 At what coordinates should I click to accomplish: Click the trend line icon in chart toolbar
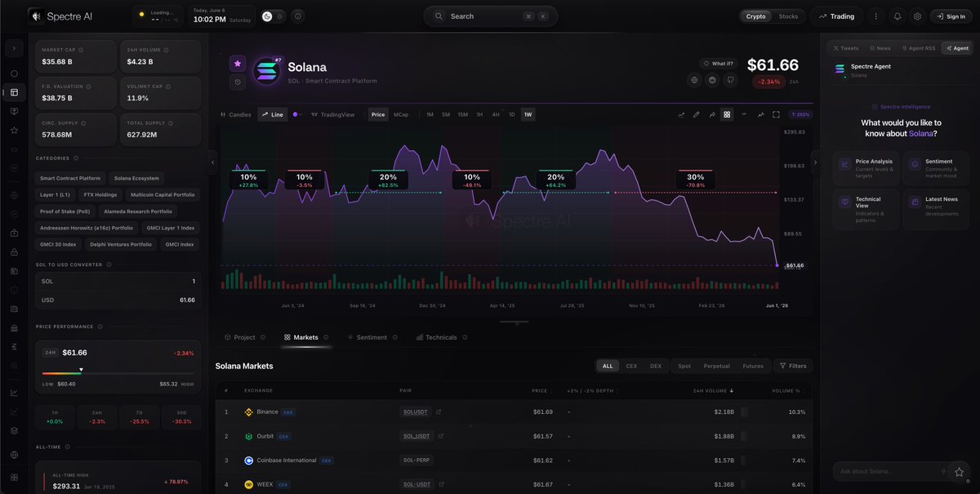click(x=681, y=114)
